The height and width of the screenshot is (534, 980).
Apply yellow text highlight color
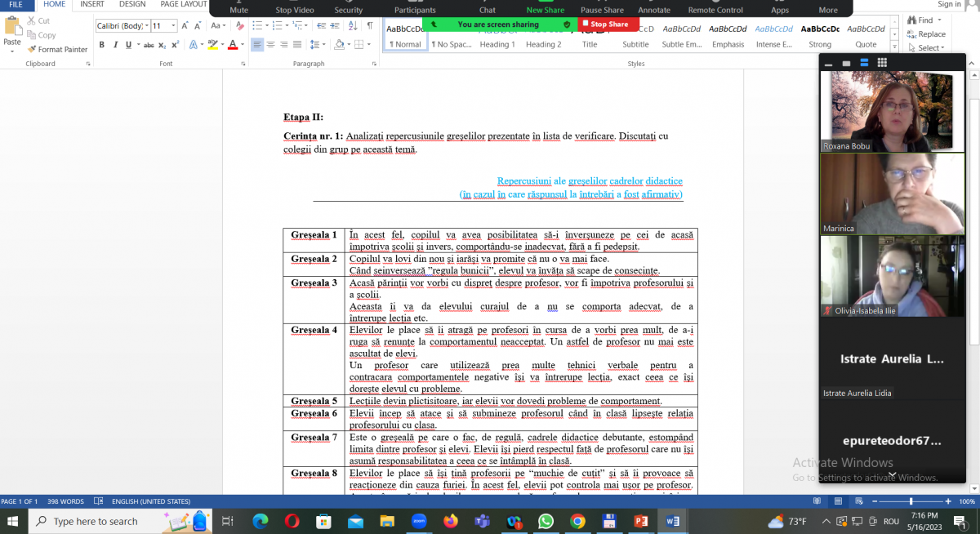pyautogui.click(x=212, y=45)
